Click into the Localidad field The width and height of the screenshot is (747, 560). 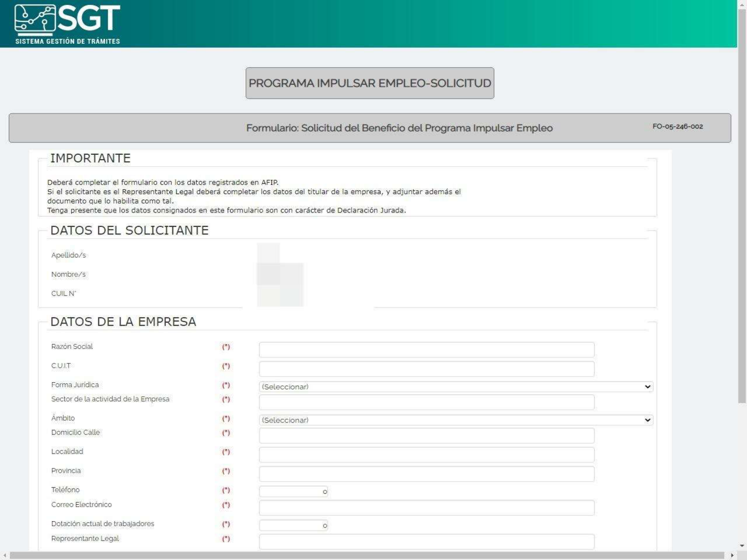[426, 454]
